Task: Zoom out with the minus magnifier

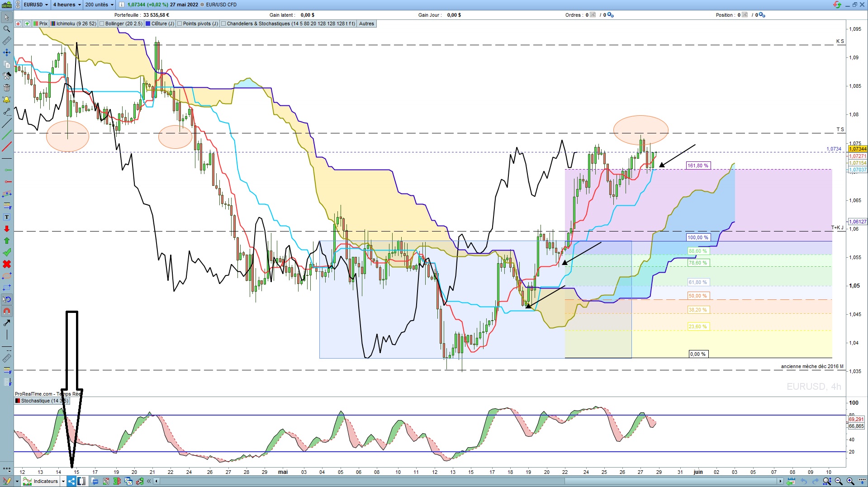Action: (x=839, y=482)
